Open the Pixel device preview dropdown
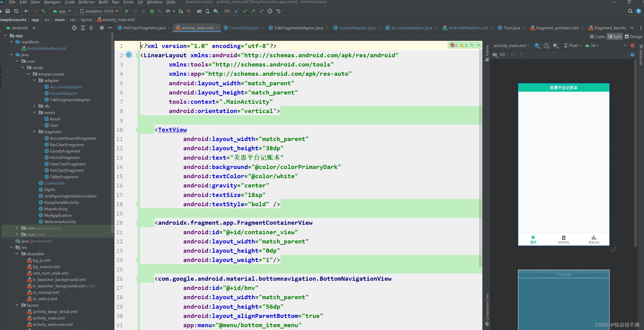The width and height of the screenshot is (644, 330). point(573,45)
